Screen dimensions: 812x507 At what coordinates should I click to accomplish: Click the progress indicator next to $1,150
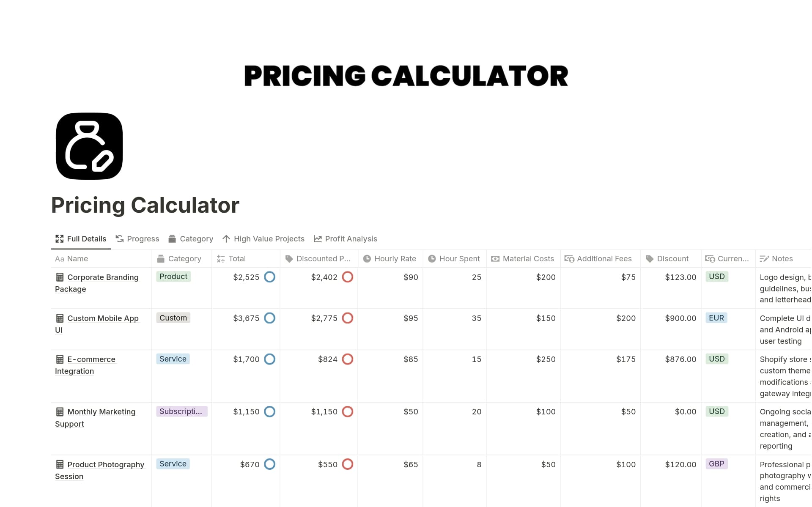coord(269,411)
